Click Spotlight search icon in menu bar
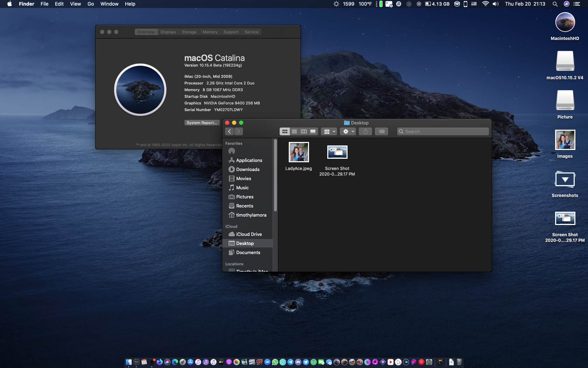The width and height of the screenshot is (588, 368). (555, 4)
